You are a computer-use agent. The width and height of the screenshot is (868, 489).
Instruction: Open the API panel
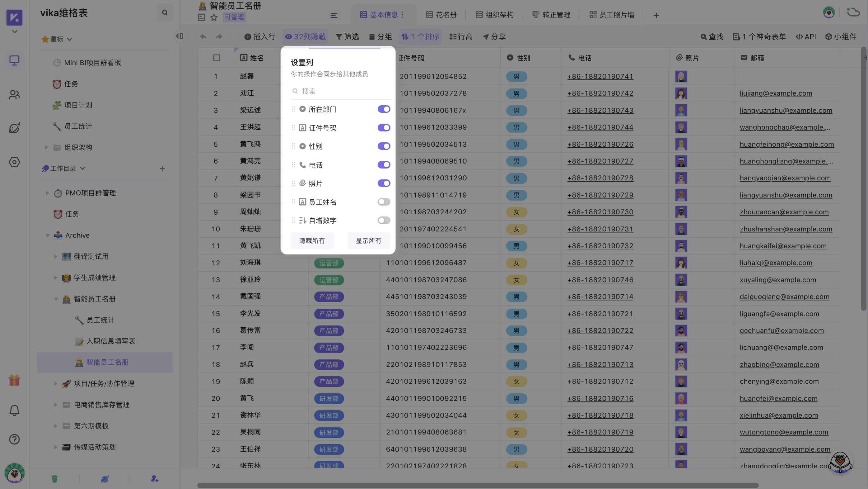806,36
